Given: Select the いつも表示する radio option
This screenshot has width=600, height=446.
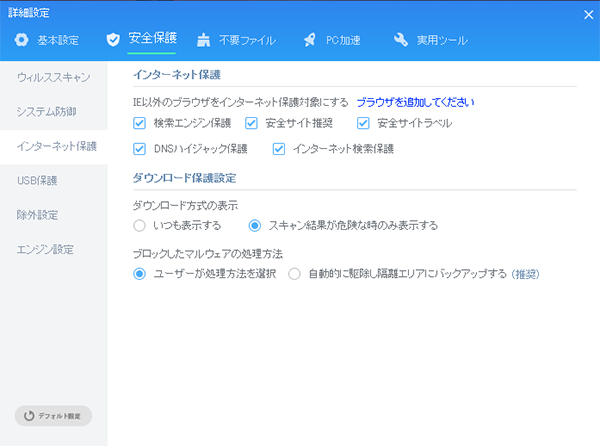Looking at the screenshot, I should 140,226.
